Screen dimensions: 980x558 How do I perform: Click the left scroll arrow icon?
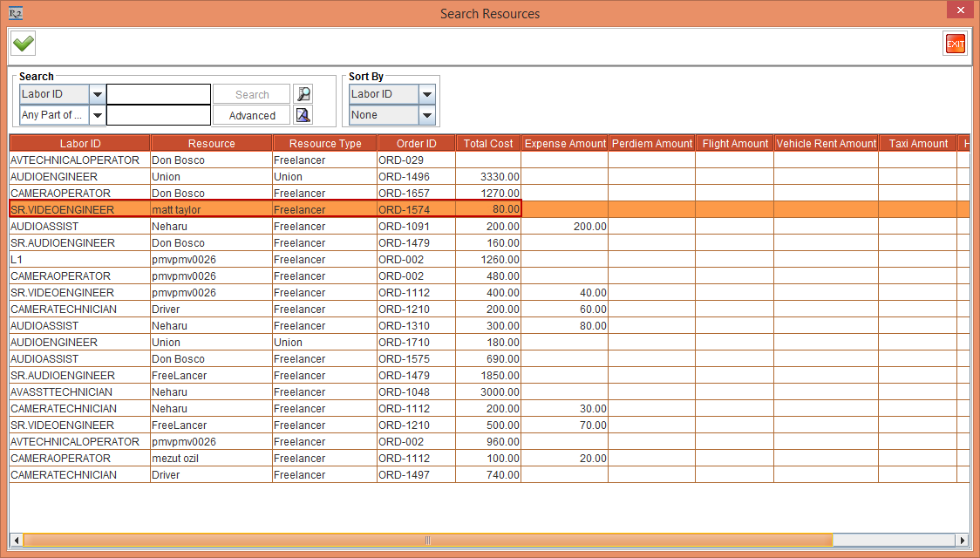coord(16,541)
